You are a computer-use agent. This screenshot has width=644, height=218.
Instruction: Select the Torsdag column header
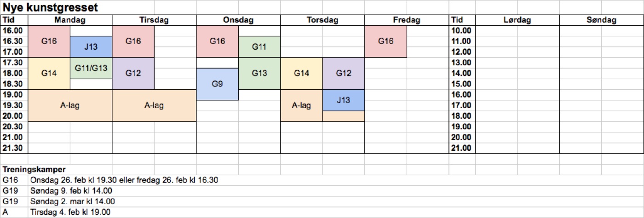point(322,20)
